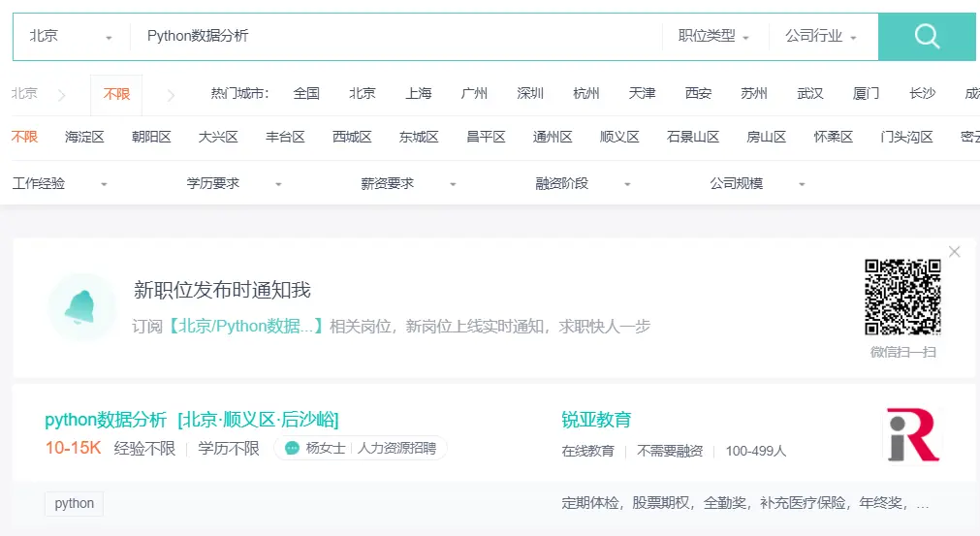
Task: Filter by 丰台区 district
Action: coord(285,137)
